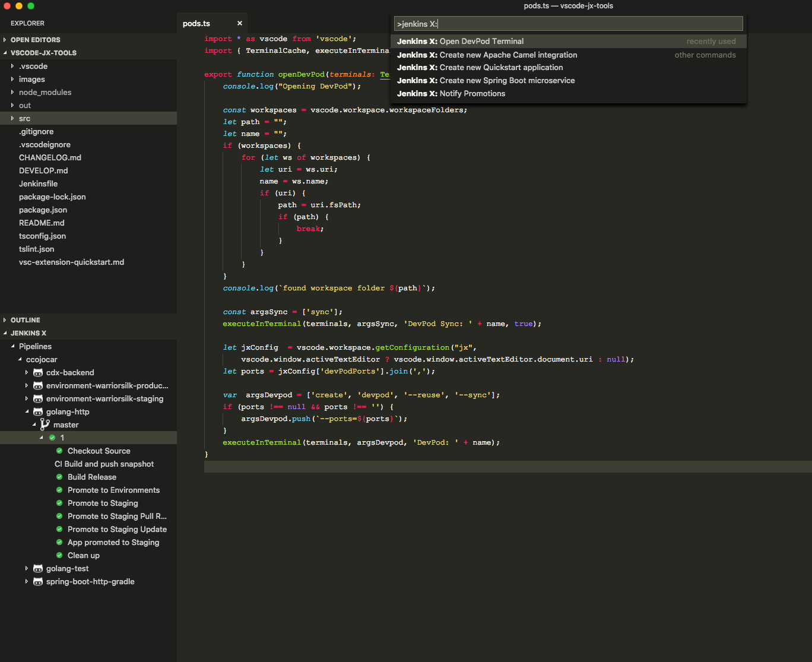Open README.md in the explorer

pos(88,223)
